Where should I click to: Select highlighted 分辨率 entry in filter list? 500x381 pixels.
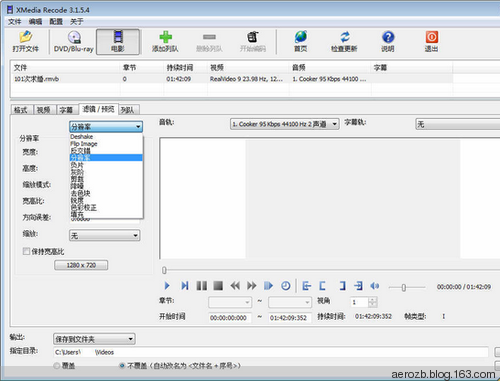click(x=106, y=158)
